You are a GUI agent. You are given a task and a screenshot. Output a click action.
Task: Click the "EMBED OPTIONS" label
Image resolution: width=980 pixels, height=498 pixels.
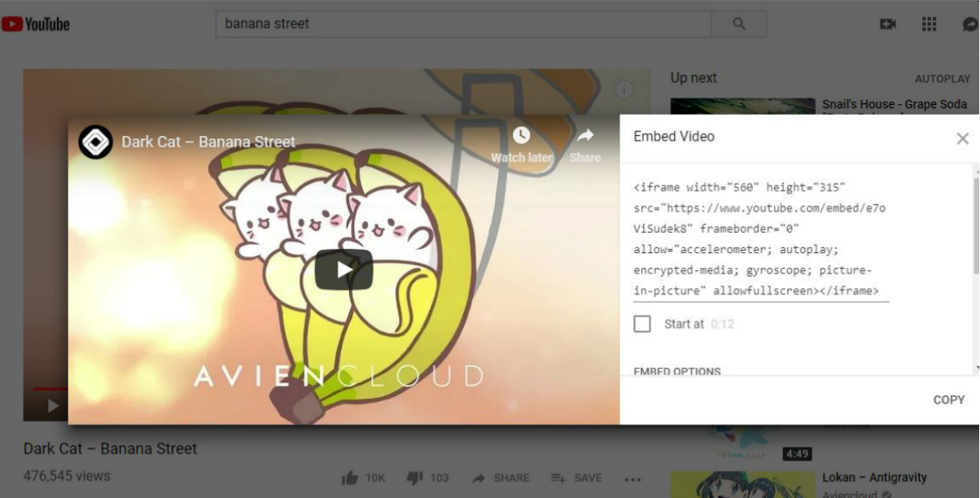tap(677, 371)
